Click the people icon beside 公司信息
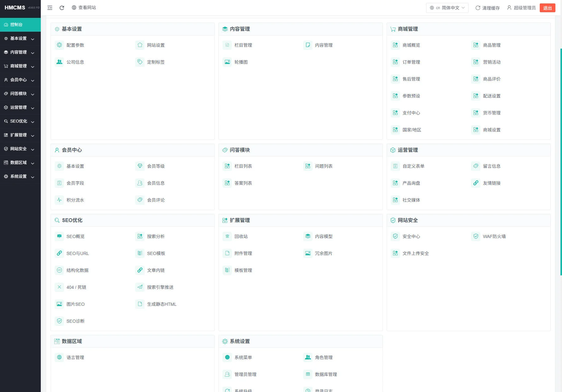 (59, 62)
